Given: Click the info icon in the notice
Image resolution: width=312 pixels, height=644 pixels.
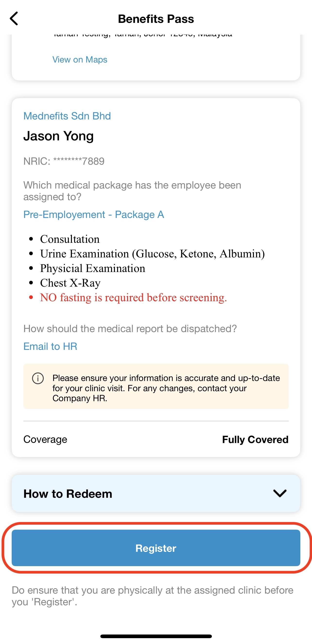Looking at the screenshot, I should click(38, 378).
